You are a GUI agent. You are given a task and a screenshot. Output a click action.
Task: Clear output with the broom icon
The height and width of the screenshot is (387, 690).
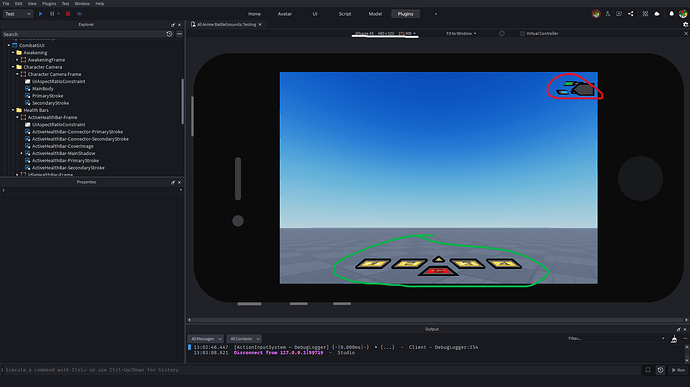click(674, 339)
